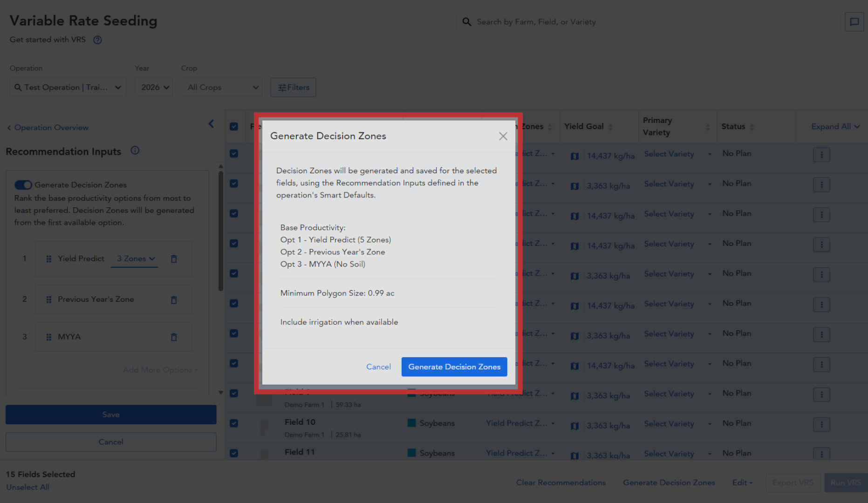Close the Generate Decision Zones dialog
This screenshot has height=503, width=868.
[503, 136]
